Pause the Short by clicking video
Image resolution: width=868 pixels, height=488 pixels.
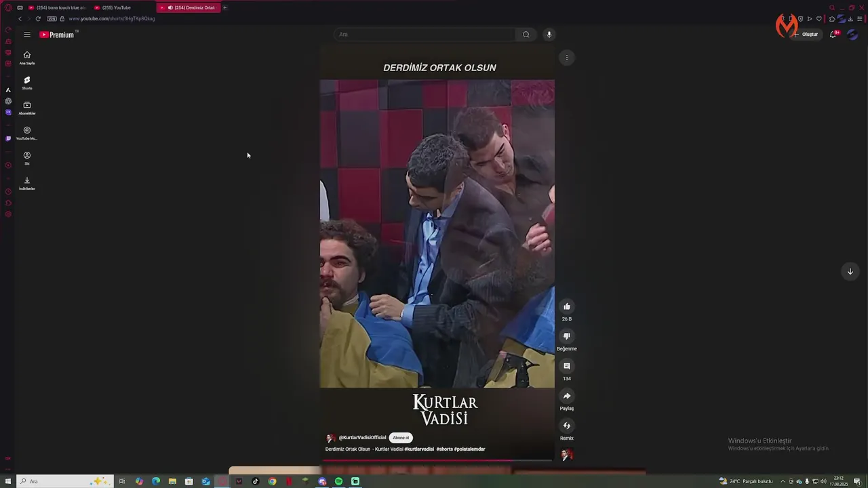tap(437, 234)
